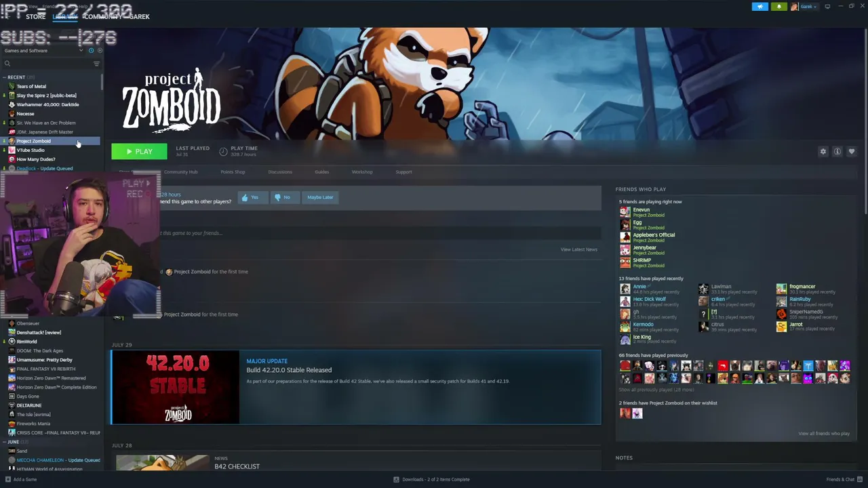Select Days Gone in library
Viewport: 868px width, 488px height.
28,396
